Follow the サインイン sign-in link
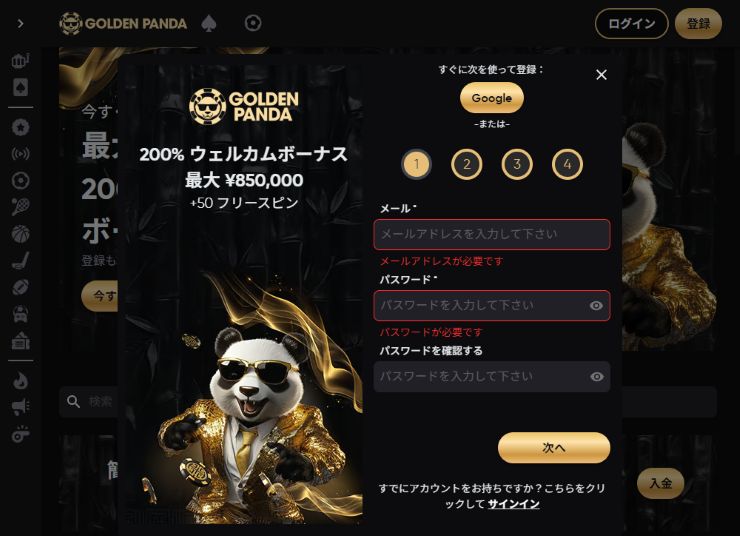 [x=513, y=504]
